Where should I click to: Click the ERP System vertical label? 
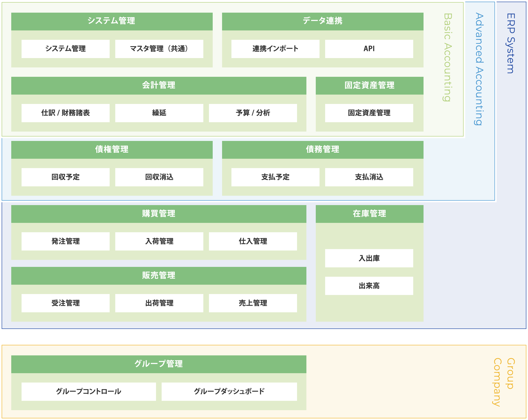pos(511,43)
